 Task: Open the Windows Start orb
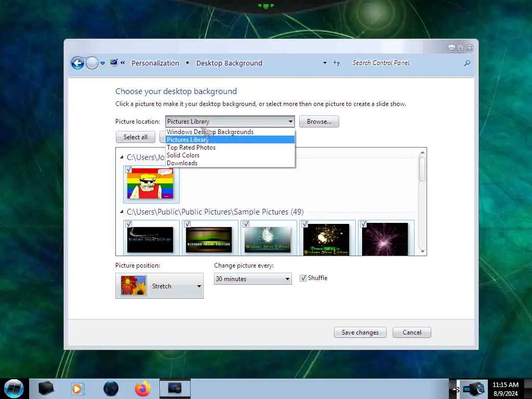[14, 389]
